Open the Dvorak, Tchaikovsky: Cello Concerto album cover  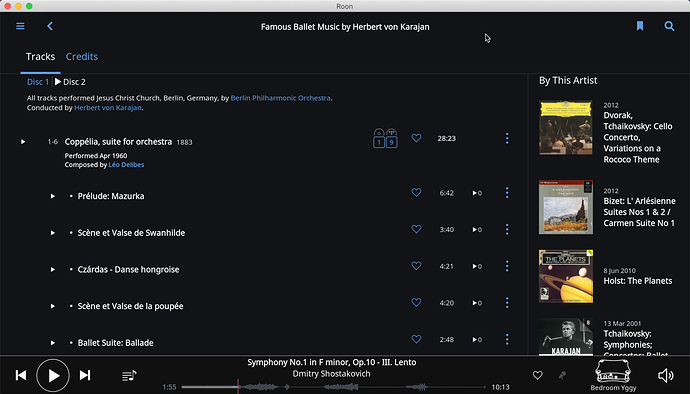coord(565,128)
